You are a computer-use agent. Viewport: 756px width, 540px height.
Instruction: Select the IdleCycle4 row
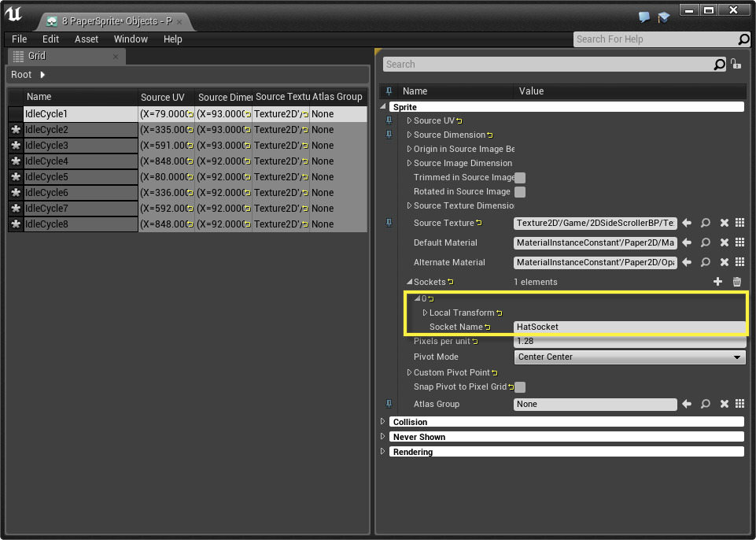click(47, 161)
